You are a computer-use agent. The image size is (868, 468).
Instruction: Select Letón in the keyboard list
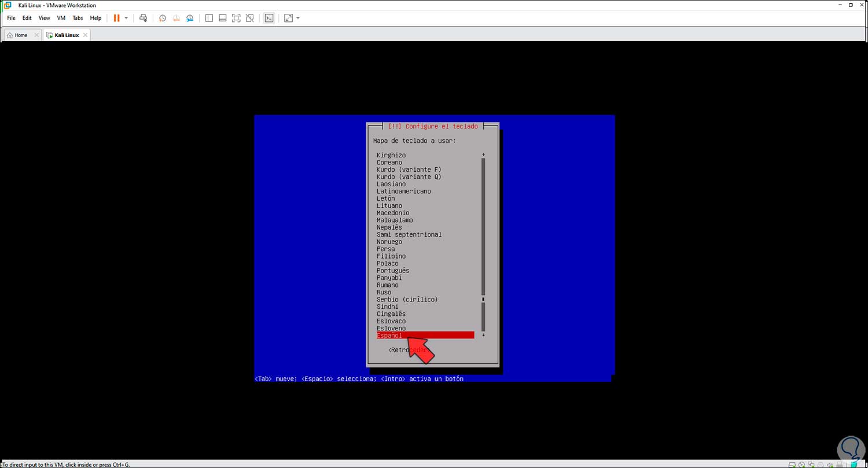click(x=386, y=198)
